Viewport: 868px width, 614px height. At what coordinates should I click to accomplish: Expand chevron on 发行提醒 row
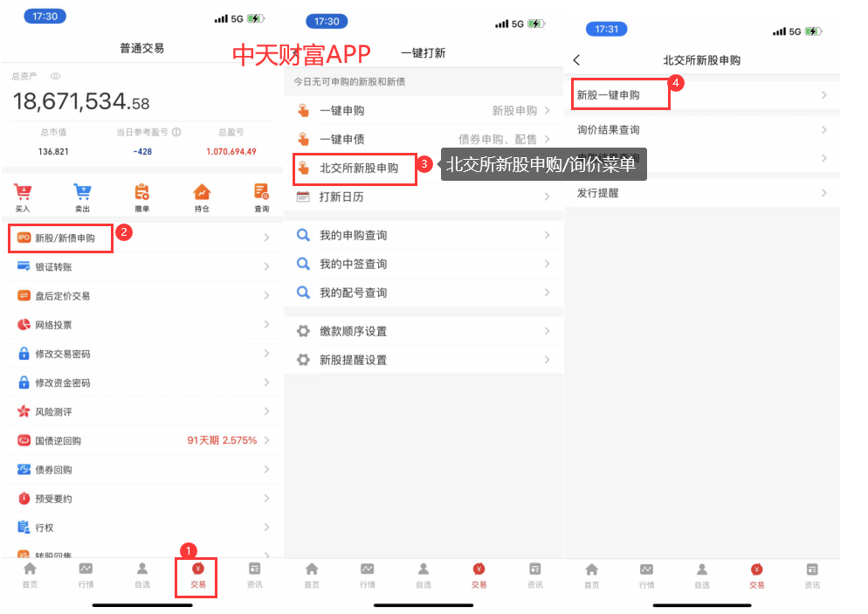click(x=823, y=193)
